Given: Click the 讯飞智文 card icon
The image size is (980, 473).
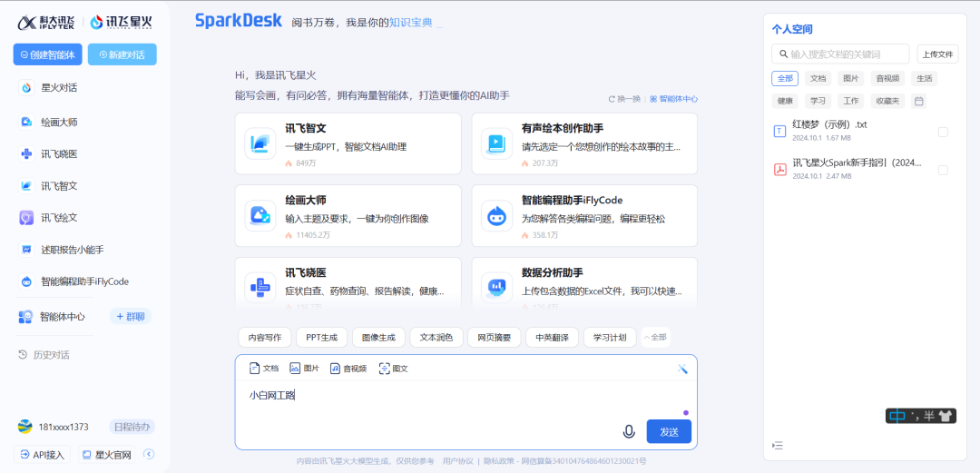Looking at the screenshot, I should [260, 144].
